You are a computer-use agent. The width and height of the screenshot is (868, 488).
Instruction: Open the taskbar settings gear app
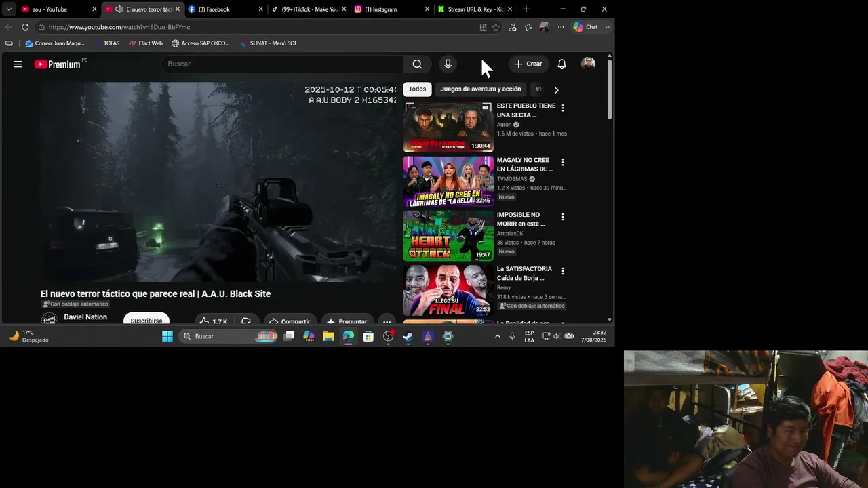click(x=448, y=336)
